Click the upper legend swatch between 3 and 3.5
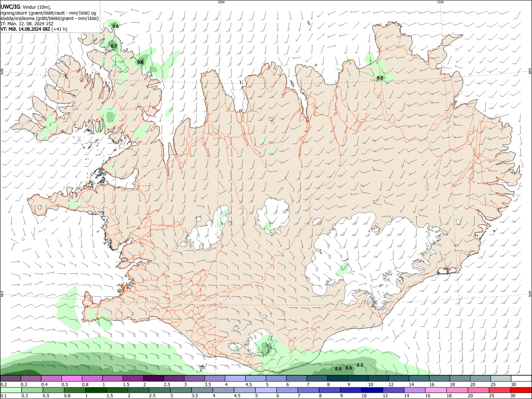The height and width of the screenshot is (399, 532). click(x=194, y=378)
